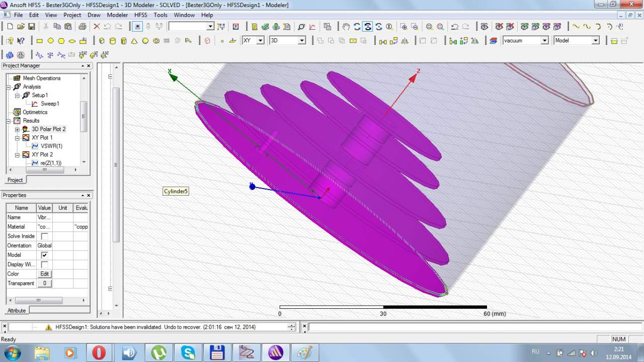Toggle the Display Wireframe checkbox
This screenshot has height=362, width=644.
click(44, 264)
